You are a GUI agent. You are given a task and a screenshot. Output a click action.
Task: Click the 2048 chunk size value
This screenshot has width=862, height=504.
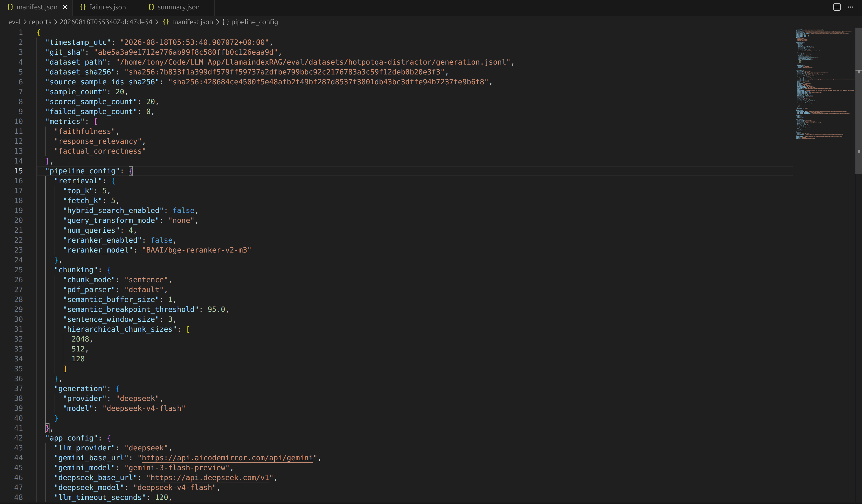point(80,339)
